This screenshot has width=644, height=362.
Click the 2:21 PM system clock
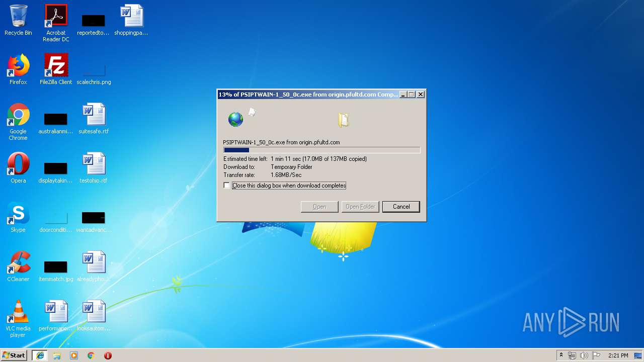click(618, 355)
